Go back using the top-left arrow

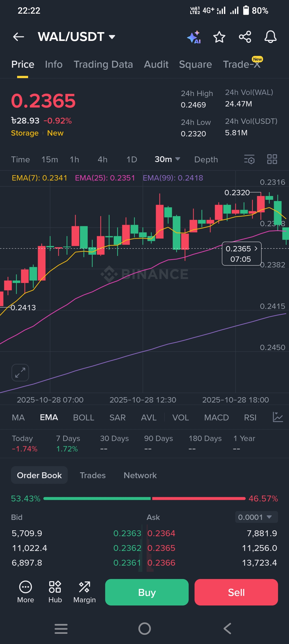click(18, 37)
